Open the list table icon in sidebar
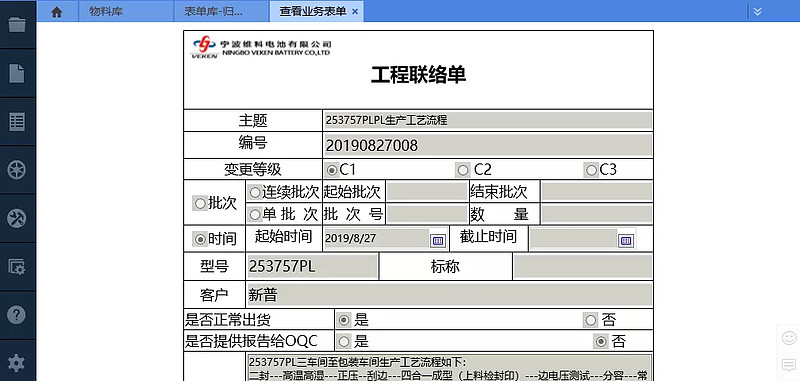 tap(17, 122)
